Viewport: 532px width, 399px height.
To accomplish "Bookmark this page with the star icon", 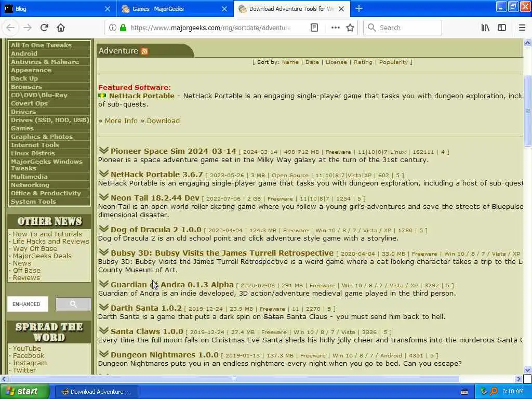I will point(350,28).
